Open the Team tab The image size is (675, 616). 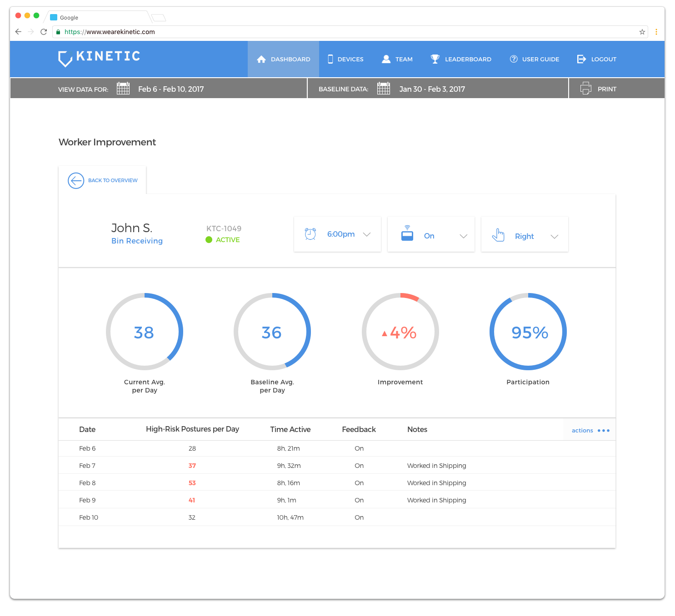click(x=397, y=59)
